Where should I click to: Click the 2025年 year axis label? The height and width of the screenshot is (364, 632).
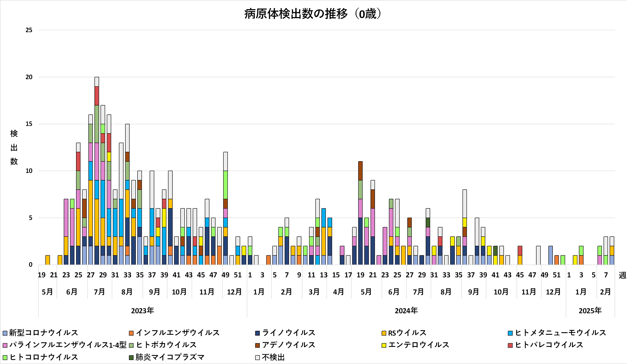[x=590, y=311]
